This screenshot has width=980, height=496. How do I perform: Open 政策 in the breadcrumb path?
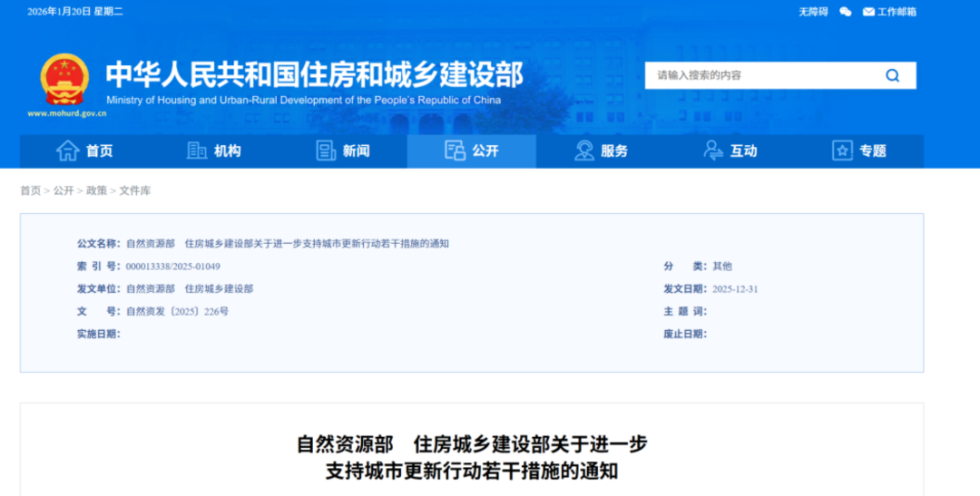point(96,190)
